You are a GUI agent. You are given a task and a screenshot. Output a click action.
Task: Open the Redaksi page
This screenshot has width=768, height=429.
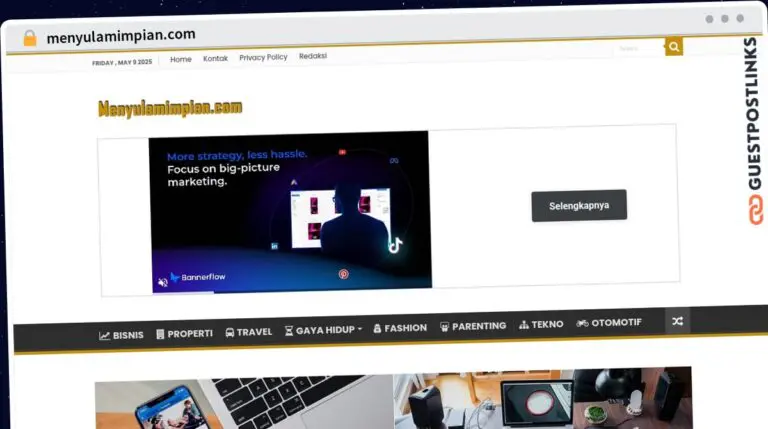coord(313,56)
